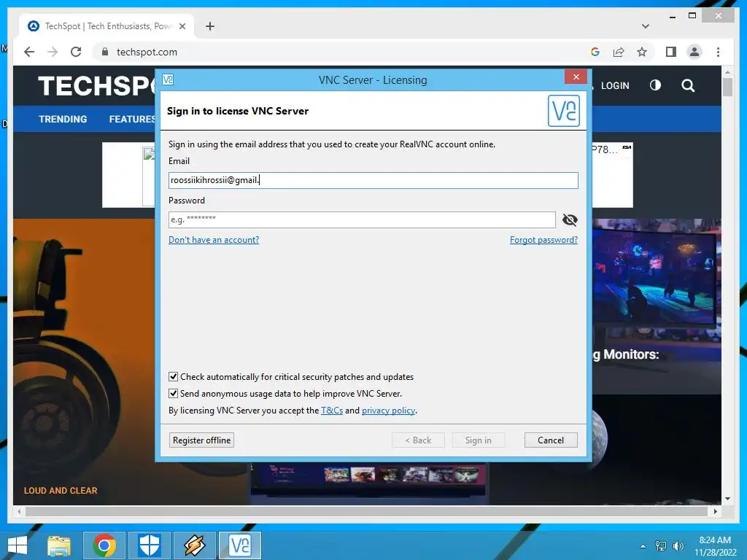Open the Windows Start menu
Viewport: 747px width, 560px height.
pyautogui.click(x=18, y=545)
